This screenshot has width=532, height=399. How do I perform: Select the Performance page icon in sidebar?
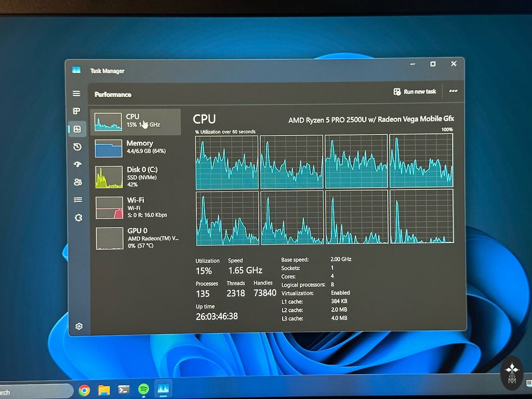[x=77, y=129]
